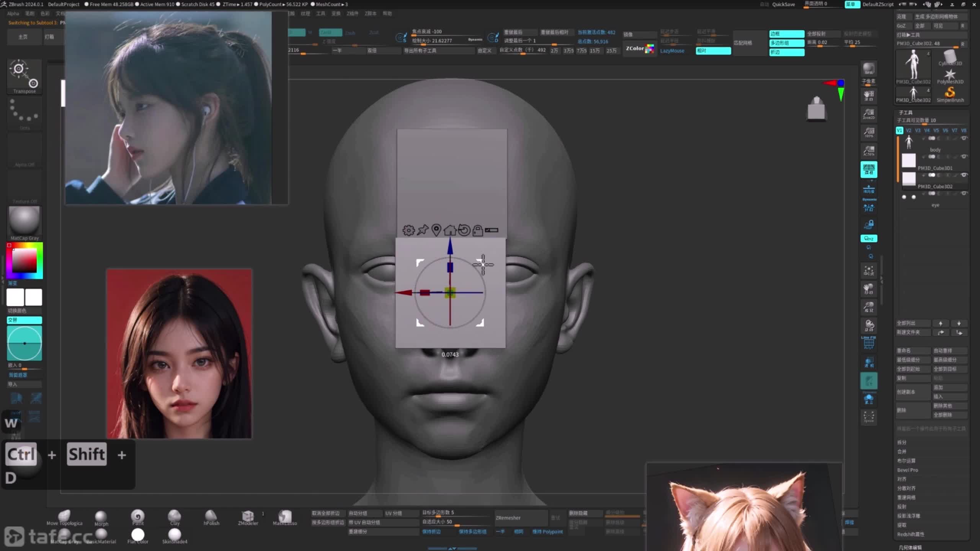Expand the 拆分 section
The width and height of the screenshot is (980, 551).
click(902, 442)
